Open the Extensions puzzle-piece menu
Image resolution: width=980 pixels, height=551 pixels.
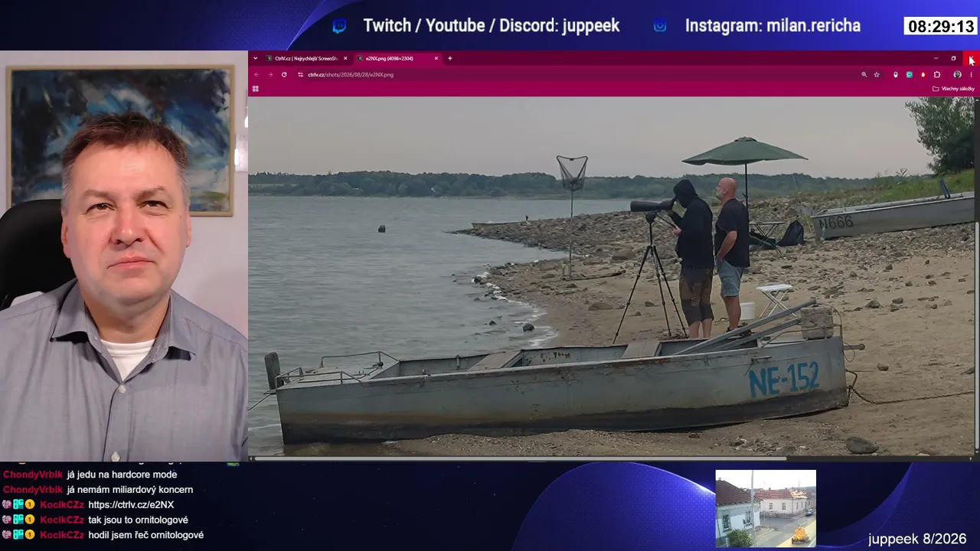pyautogui.click(x=937, y=75)
